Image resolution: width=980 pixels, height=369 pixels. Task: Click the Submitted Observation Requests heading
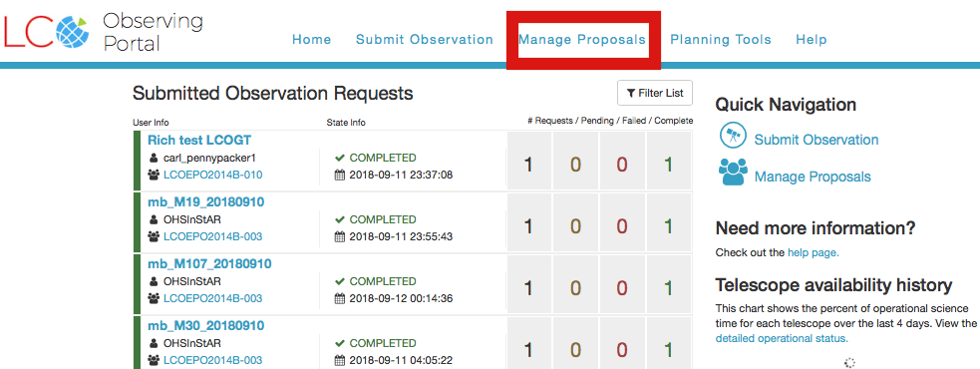coord(272,94)
